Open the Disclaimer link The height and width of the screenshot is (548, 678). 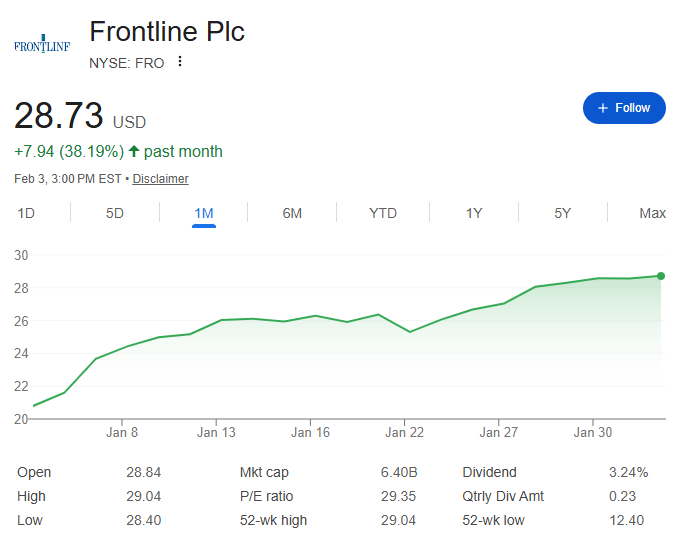coord(160,179)
